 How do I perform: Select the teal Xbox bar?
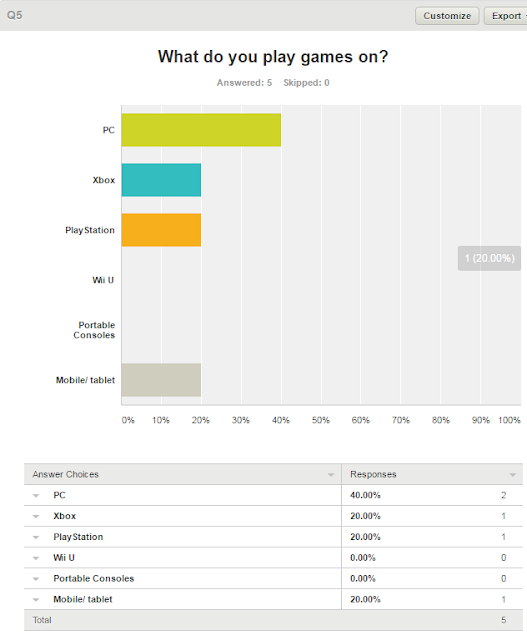click(x=161, y=180)
